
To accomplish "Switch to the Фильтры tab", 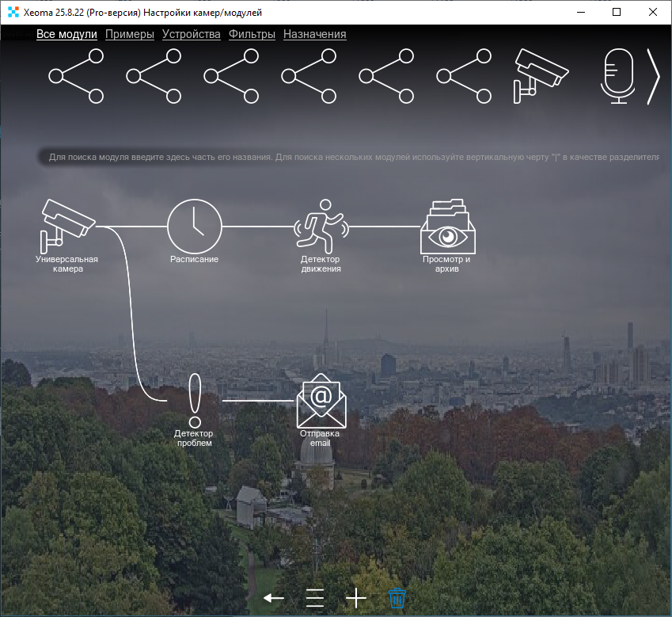I will click(252, 34).
